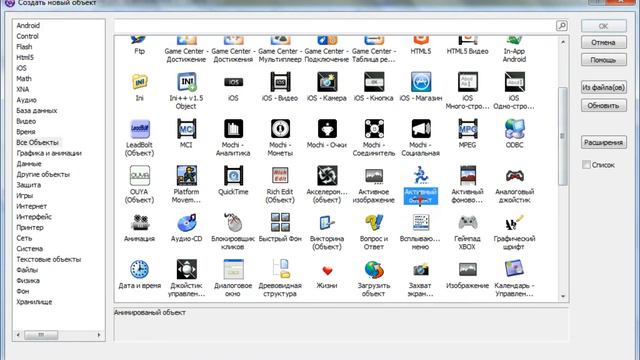This screenshot has width=640, height=360.
Task: Choose the База данных category
Action: 37,110
